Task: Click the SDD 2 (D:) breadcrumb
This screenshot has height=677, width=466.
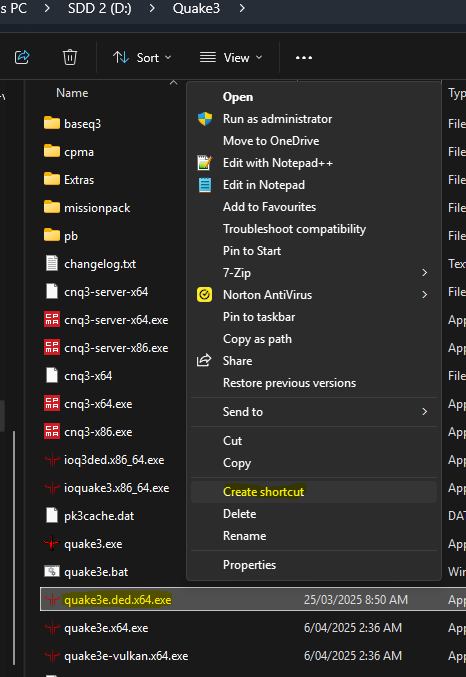Action: click(100, 8)
